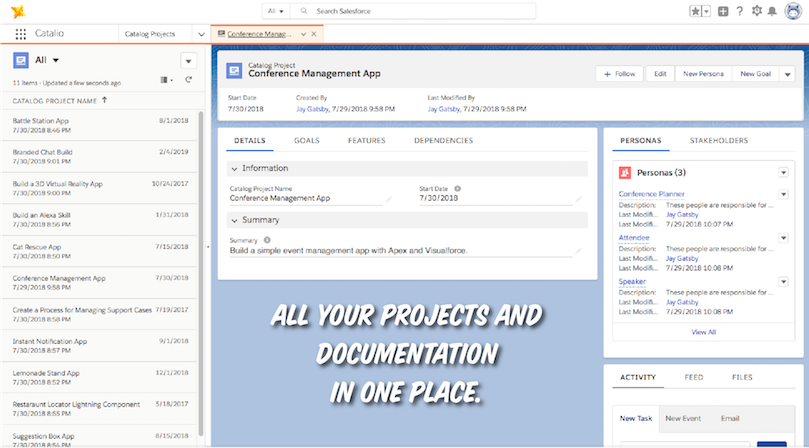Open the Help question mark icon
This screenshot has height=448, width=809.
(x=739, y=11)
